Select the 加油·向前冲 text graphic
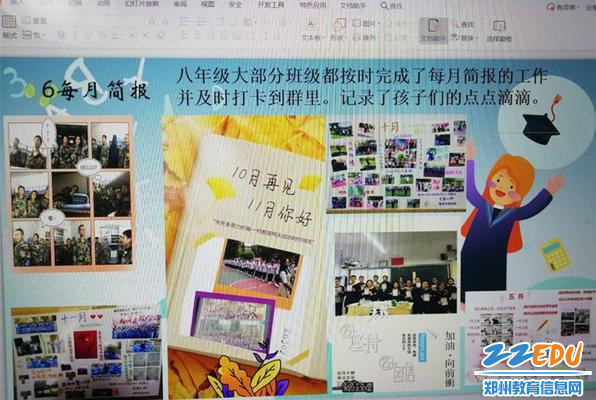596x400 pixels. click(x=450, y=359)
